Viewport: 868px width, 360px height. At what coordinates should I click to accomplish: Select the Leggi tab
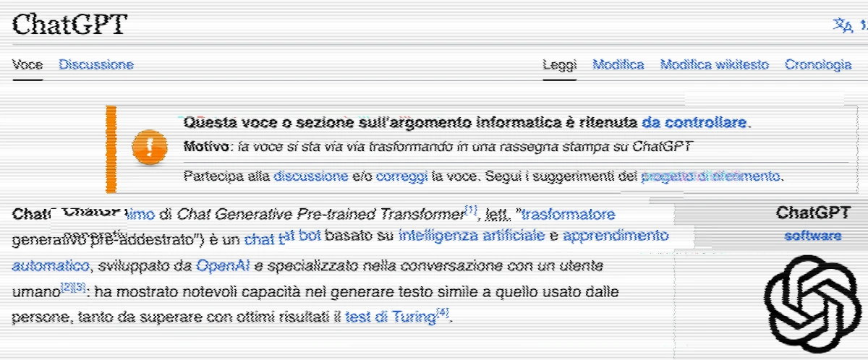click(x=560, y=65)
